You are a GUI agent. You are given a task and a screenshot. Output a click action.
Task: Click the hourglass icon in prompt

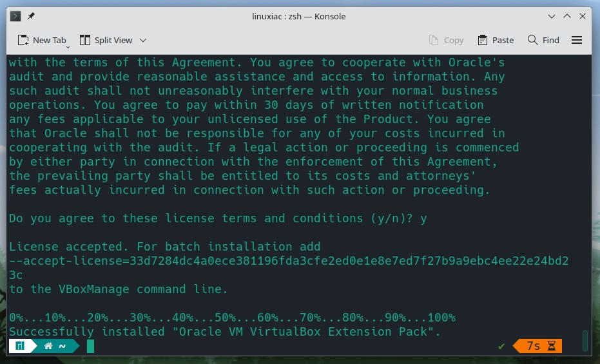(552, 346)
